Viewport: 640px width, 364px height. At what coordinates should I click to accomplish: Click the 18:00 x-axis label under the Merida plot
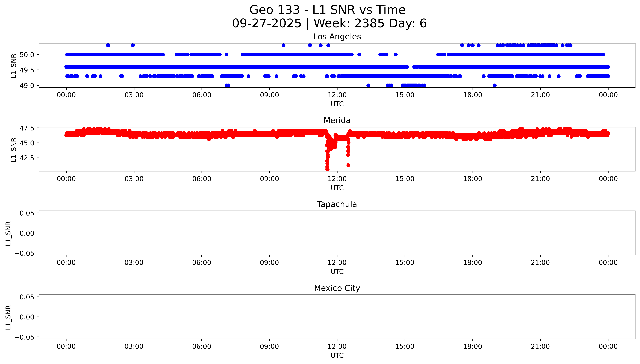pos(472,179)
